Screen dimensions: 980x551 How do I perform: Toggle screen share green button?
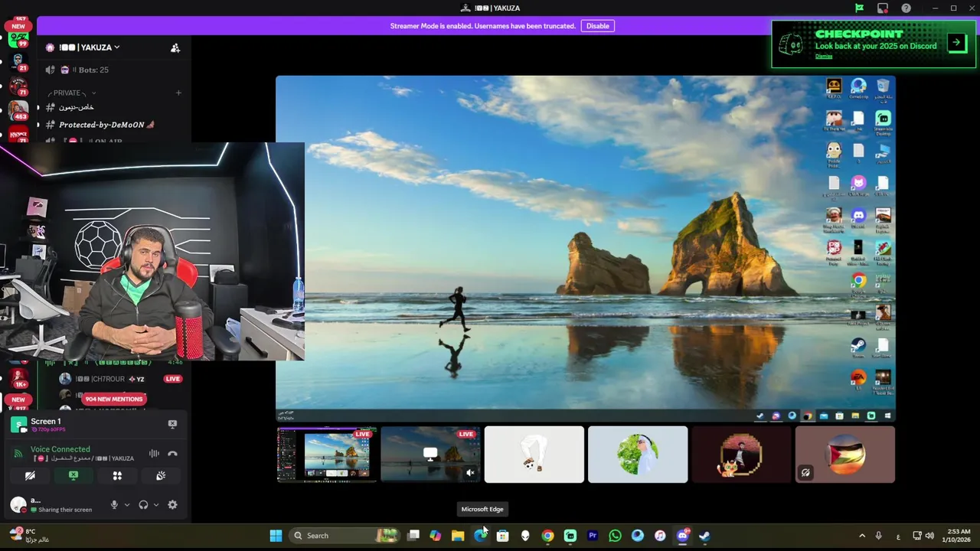(x=73, y=475)
